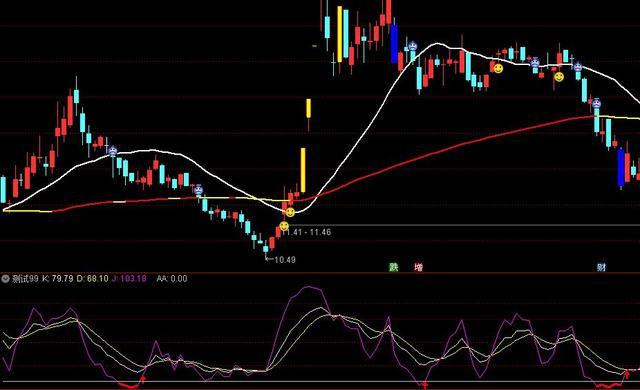Click the yellow smiley beside the 11.46 label
640x390 pixels.
(x=284, y=226)
